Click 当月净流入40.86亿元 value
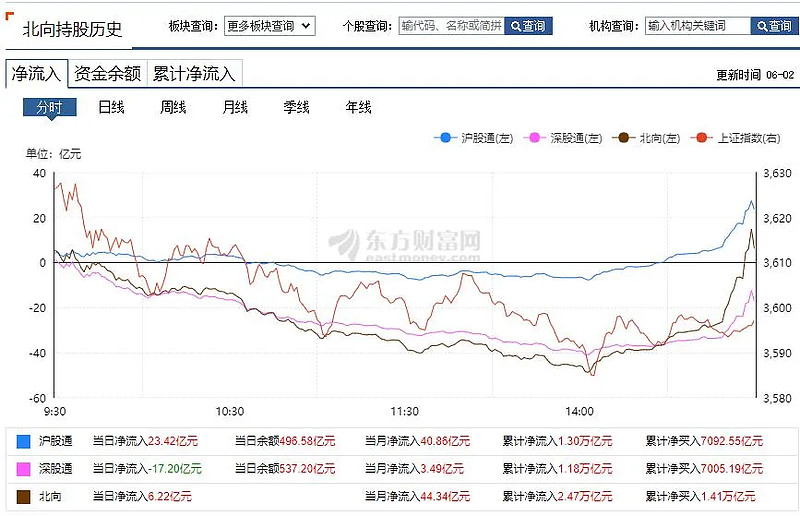The height and width of the screenshot is (516, 800). (417, 441)
